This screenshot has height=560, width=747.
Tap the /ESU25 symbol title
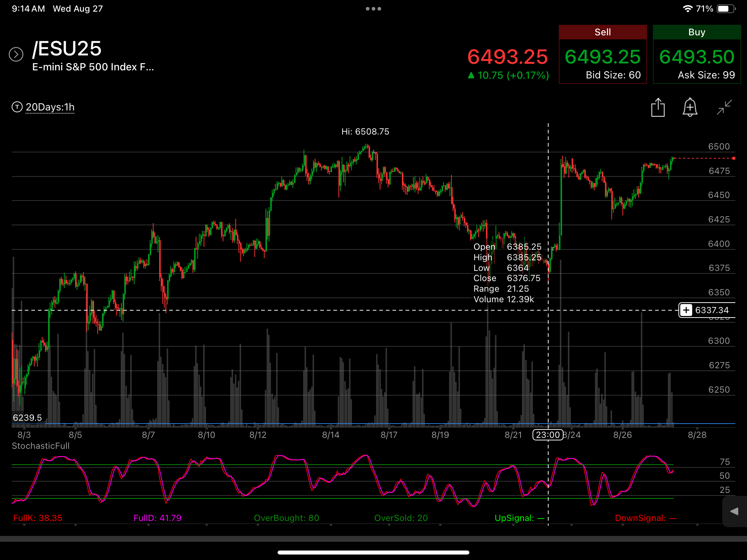pos(67,48)
